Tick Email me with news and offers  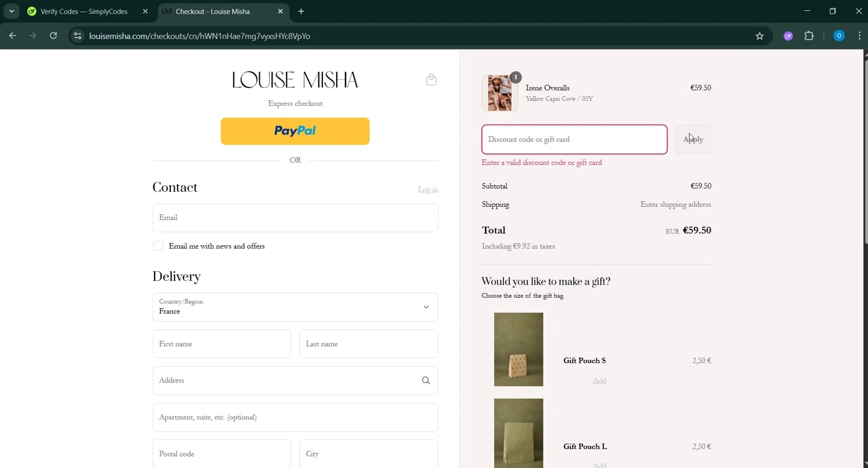(158, 246)
